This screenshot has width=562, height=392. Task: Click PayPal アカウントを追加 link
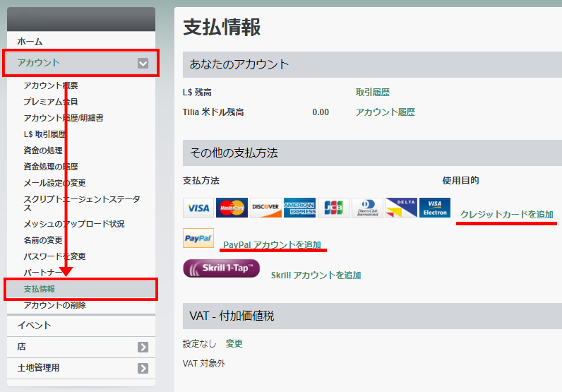[272, 244]
